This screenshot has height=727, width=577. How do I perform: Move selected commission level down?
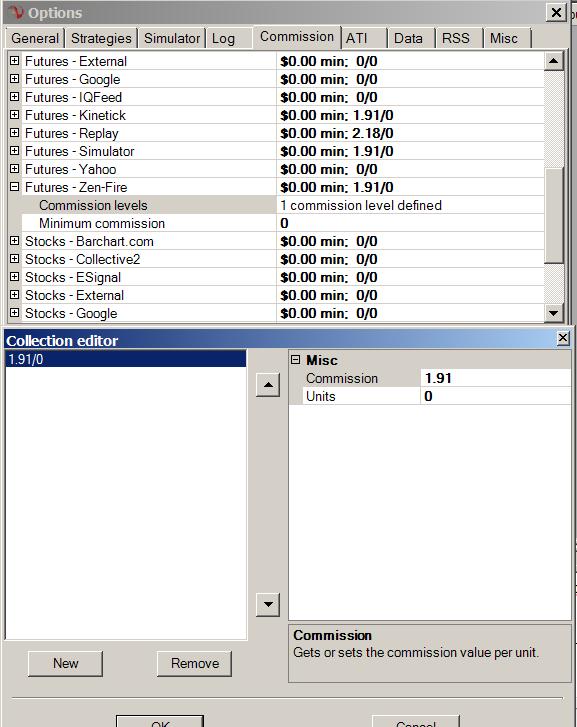pos(268,604)
